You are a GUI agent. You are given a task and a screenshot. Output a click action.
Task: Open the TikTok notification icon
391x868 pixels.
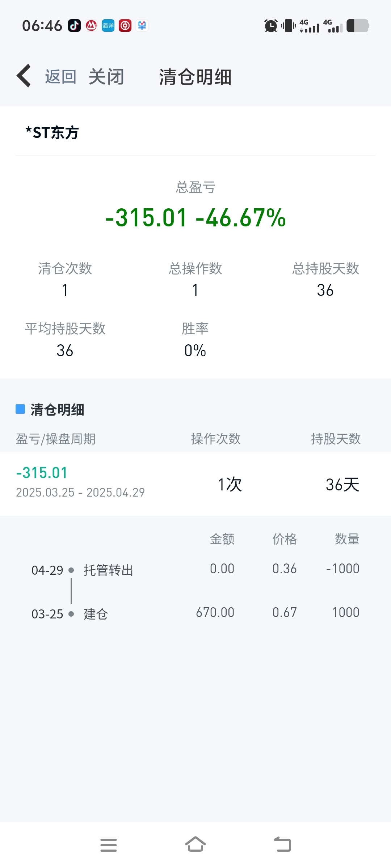(x=75, y=26)
